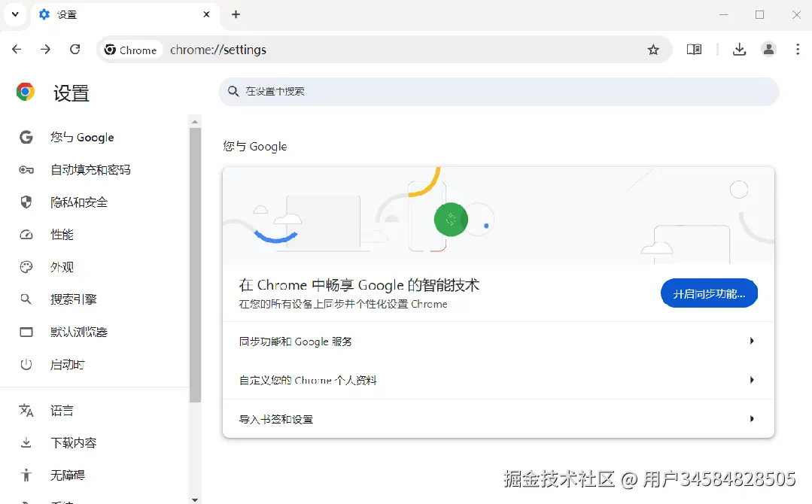
Task: Click the Chrome site info chip
Action: coord(130,50)
